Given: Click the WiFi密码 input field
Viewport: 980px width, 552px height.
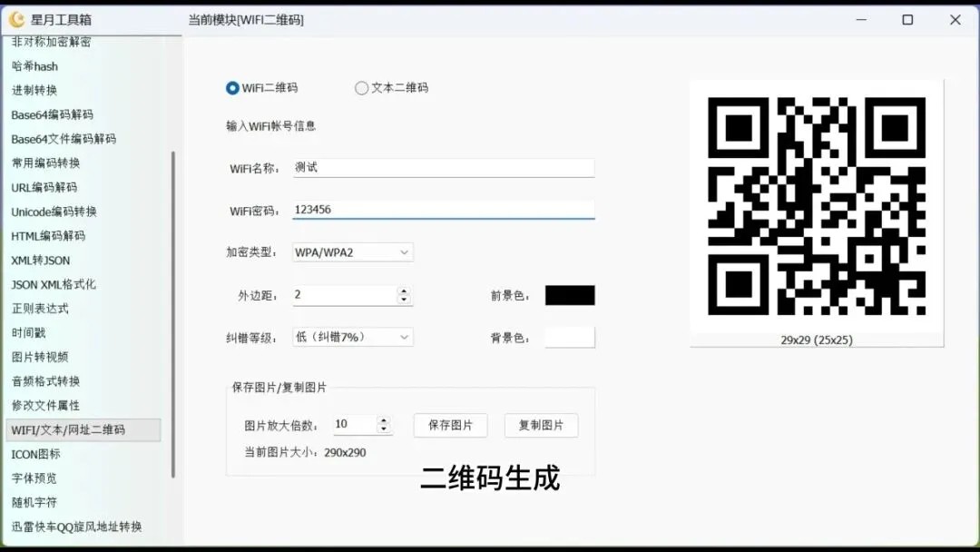Looking at the screenshot, I should pos(444,210).
